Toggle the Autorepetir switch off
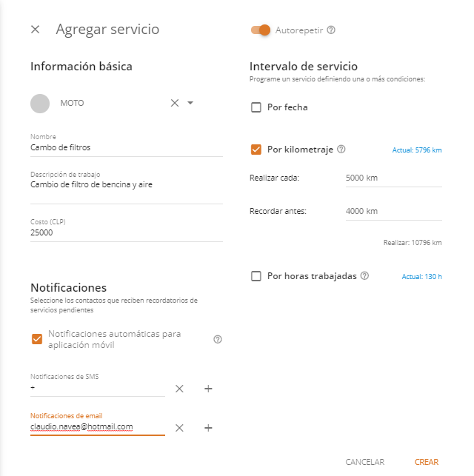 [x=261, y=30]
